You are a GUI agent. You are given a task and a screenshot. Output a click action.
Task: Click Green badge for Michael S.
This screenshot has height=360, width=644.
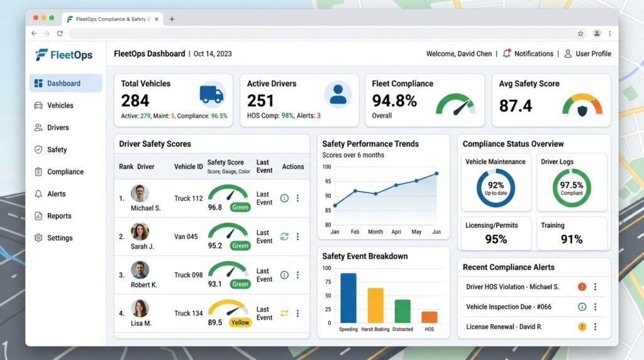[x=240, y=208]
